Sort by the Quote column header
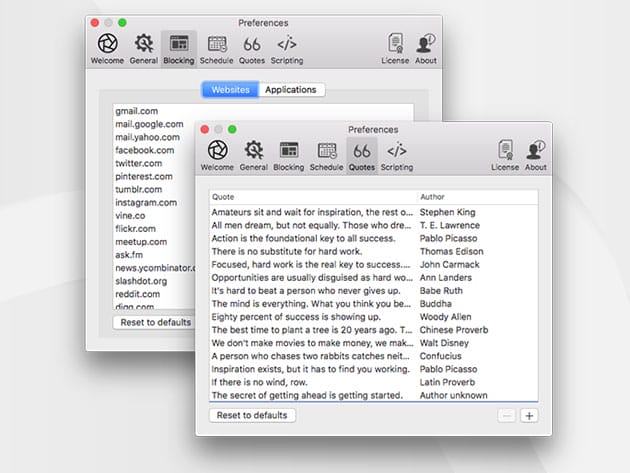Screen dimensions: 630x473 click(312, 197)
